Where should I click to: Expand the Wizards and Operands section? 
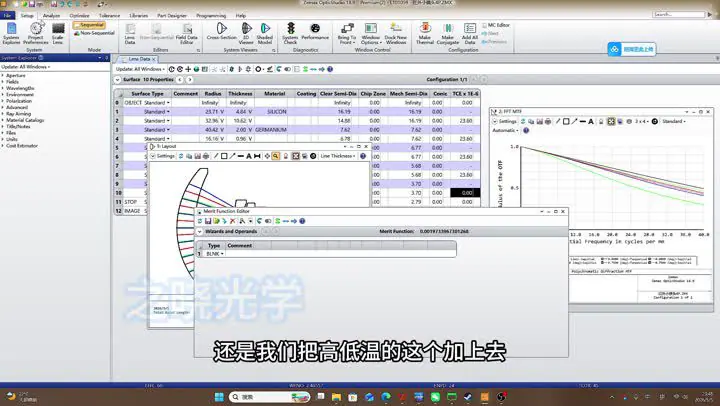pos(200,231)
